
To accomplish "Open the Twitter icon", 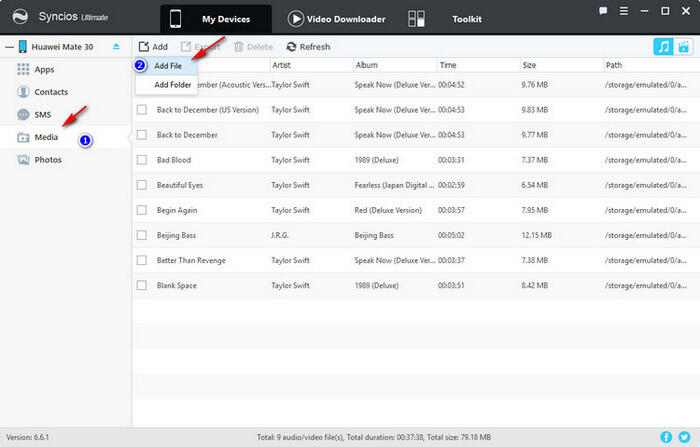I will coord(684,437).
